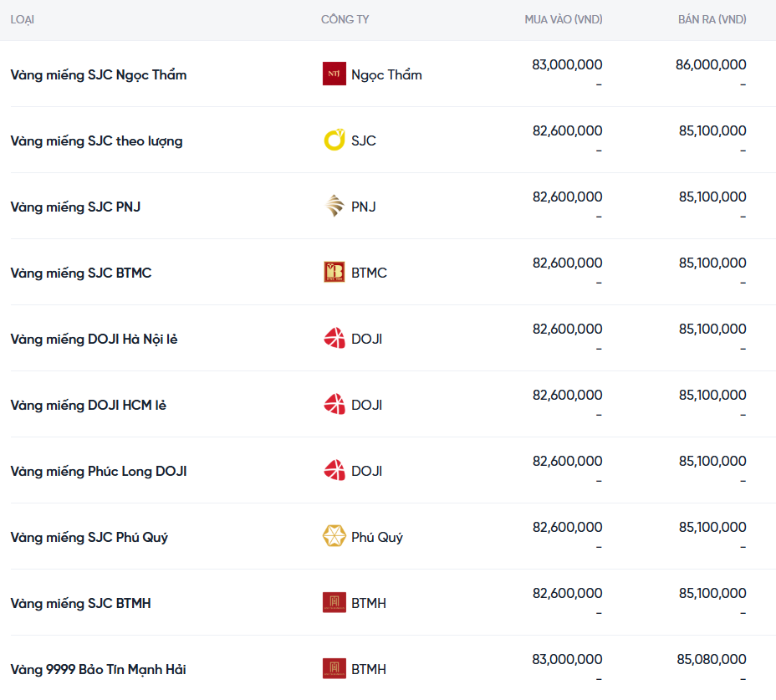Click the SJC company name

(364, 141)
